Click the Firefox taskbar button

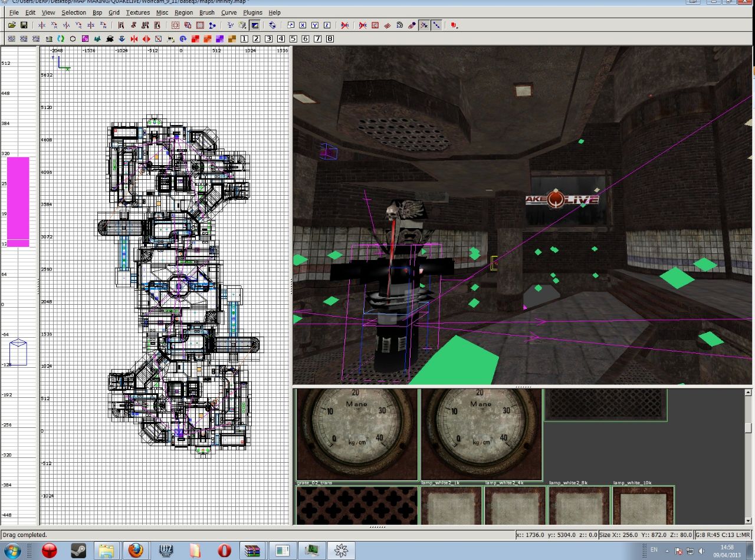click(136, 551)
